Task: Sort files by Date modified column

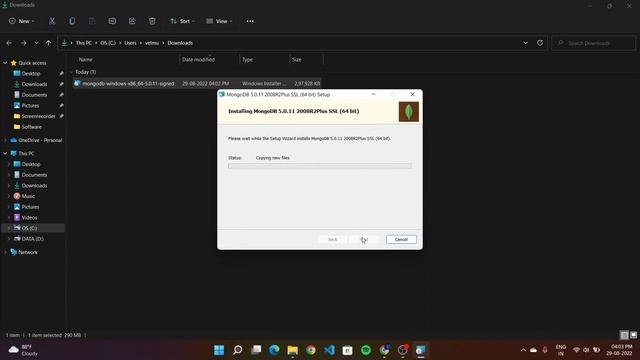Action: (209, 60)
